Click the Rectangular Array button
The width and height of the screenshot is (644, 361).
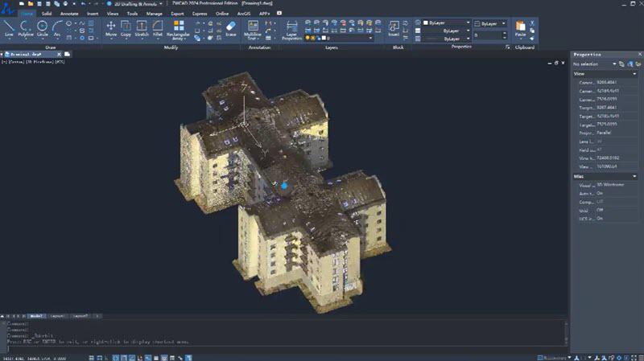point(178,31)
